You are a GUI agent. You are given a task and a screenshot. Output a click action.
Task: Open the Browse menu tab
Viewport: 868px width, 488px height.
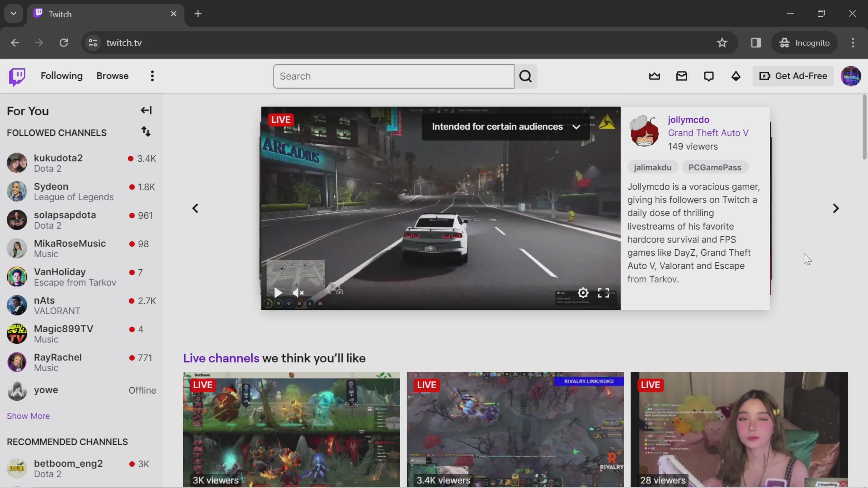113,76
